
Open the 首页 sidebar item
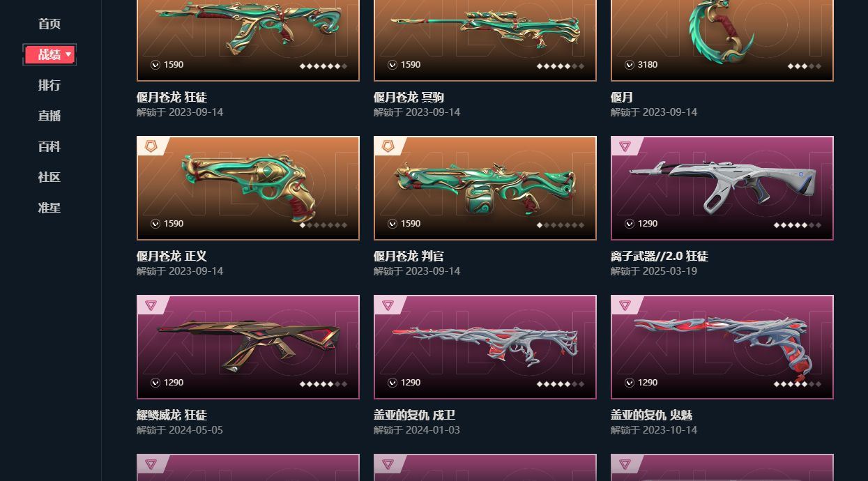coord(50,24)
